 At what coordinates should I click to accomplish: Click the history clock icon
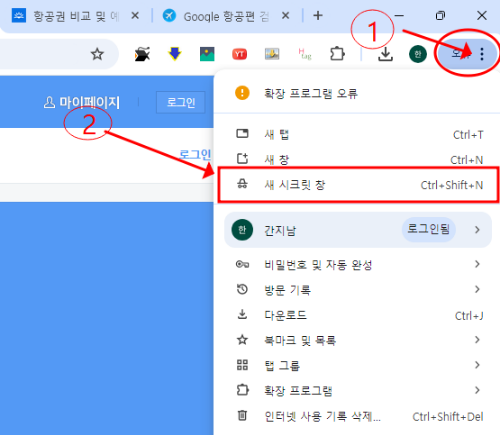click(x=242, y=289)
